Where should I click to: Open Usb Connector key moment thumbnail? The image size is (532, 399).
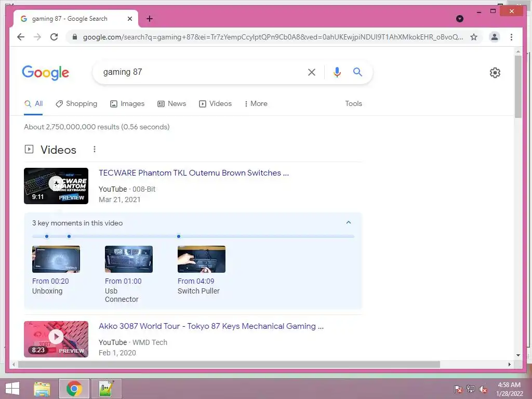(129, 259)
